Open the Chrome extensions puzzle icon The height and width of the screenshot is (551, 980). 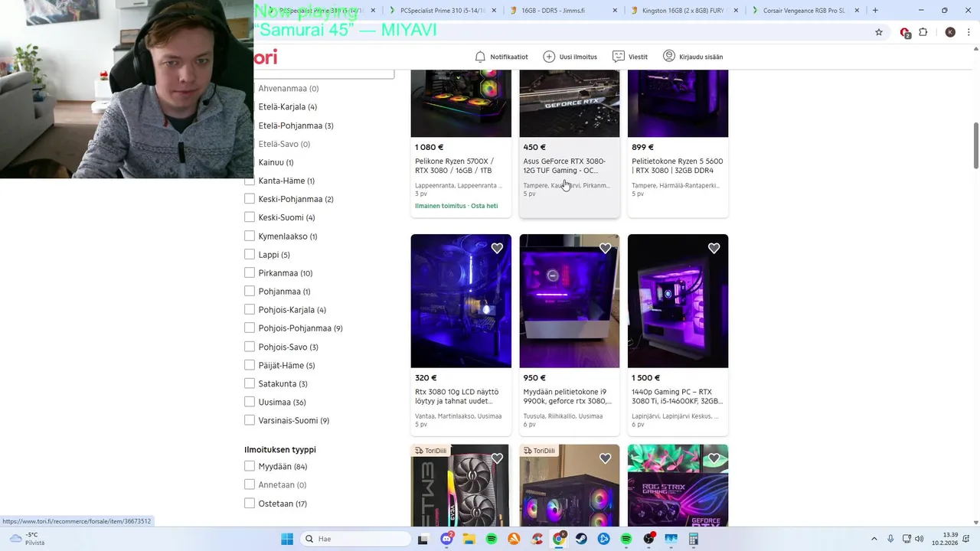coord(923,32)
